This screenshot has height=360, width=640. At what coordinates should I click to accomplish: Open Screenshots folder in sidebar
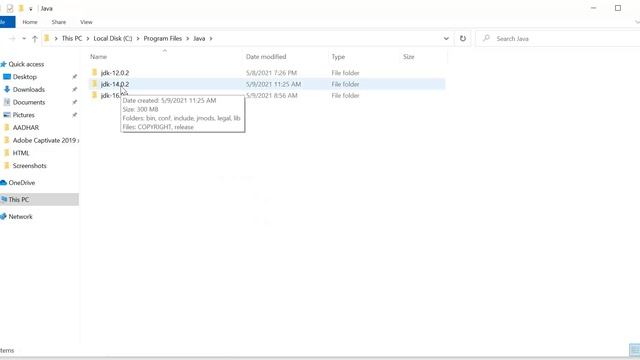pos(29,165)
